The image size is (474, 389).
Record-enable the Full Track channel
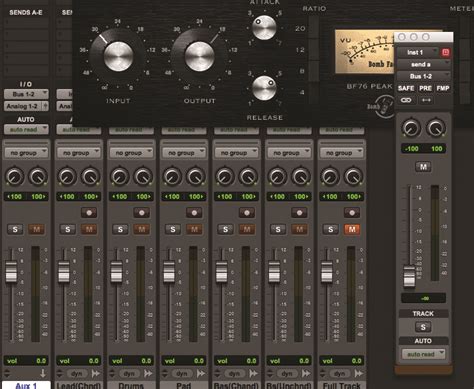352,213
